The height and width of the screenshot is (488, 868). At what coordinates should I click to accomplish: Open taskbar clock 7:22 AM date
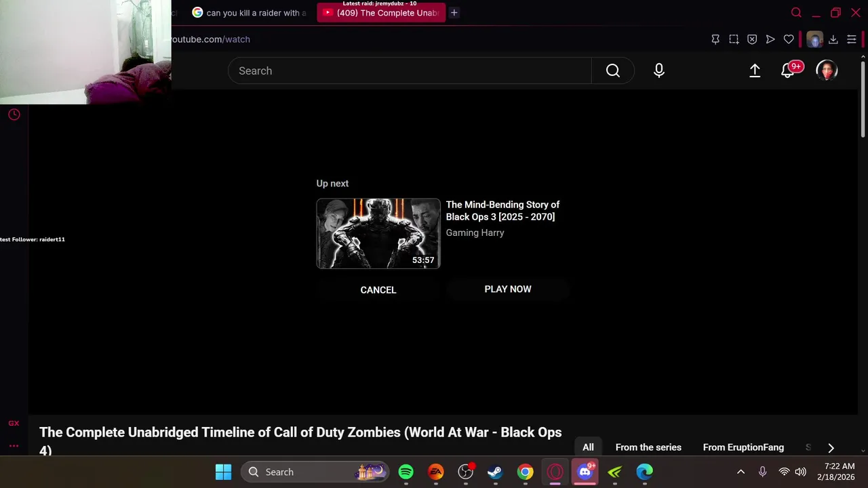click(x=835, y=472)
